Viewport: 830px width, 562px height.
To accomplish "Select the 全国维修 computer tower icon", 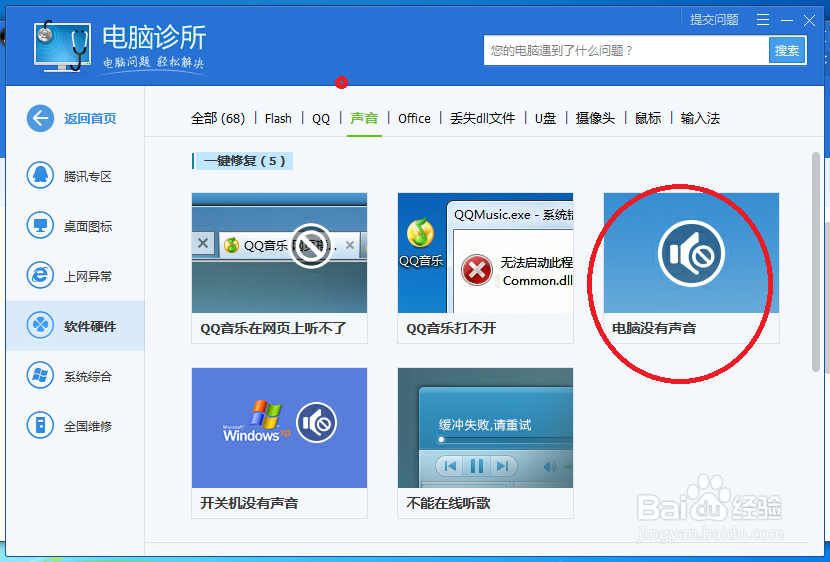I will (40, 425).
